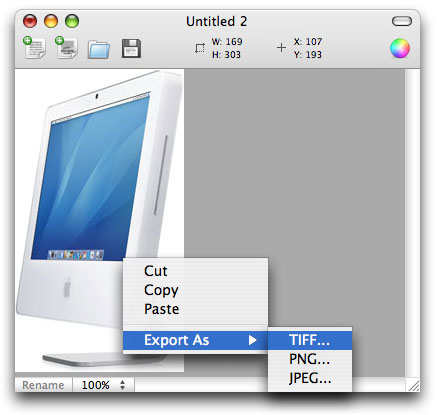Click the new document icon with green plus
The width and height of the screenshot is (438, 415).
34,48
